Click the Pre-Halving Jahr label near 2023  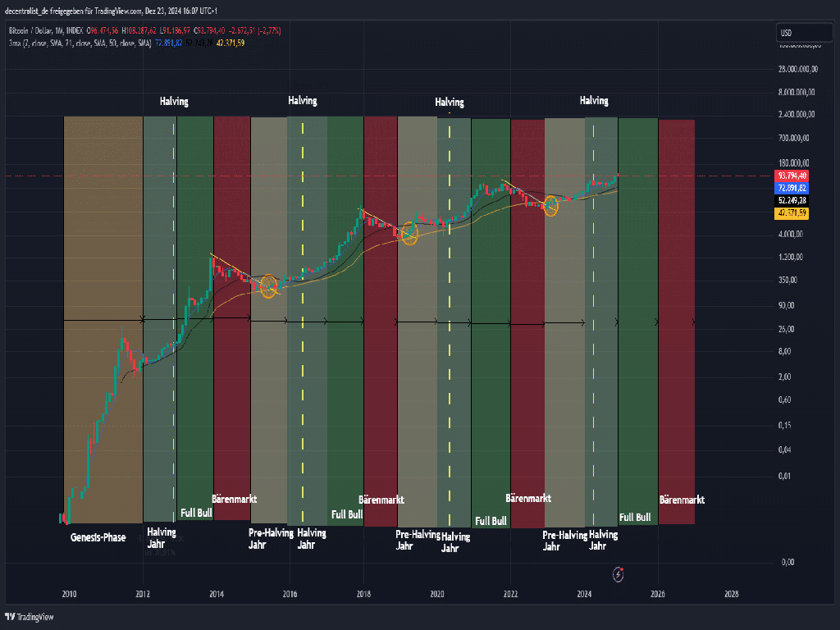[564, 540]
